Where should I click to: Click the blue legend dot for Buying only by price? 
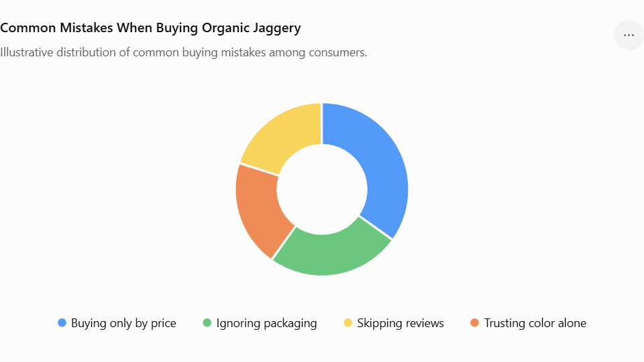[x=62, y=322]
